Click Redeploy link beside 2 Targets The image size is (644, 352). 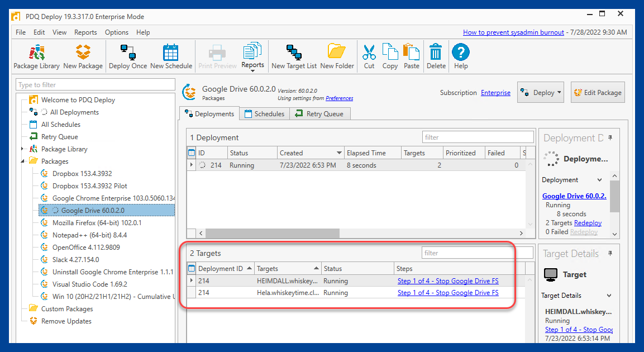(588, 222)
